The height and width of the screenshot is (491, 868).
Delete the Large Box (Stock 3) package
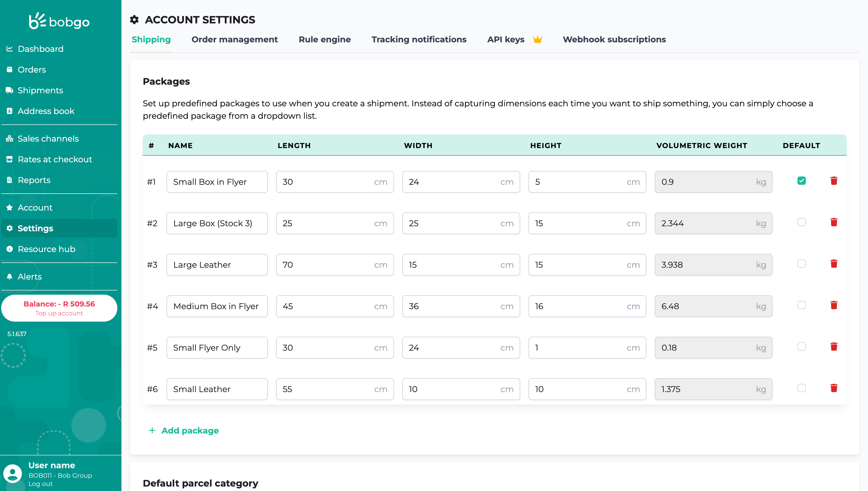pyautogui.click(x=834, y=222)
